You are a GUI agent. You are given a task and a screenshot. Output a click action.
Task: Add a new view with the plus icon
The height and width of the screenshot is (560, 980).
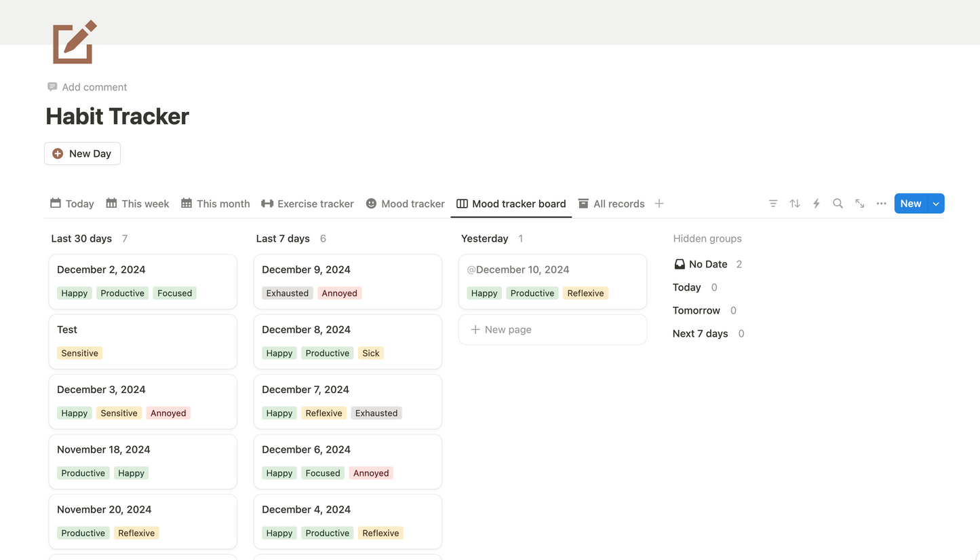659,203
